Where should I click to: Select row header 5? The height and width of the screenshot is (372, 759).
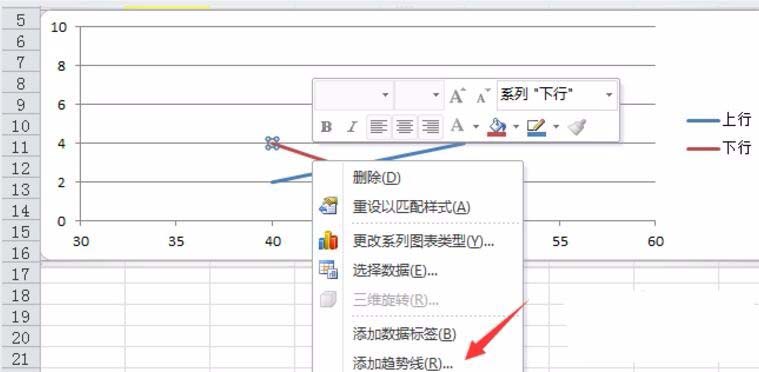tap(20, 20)
